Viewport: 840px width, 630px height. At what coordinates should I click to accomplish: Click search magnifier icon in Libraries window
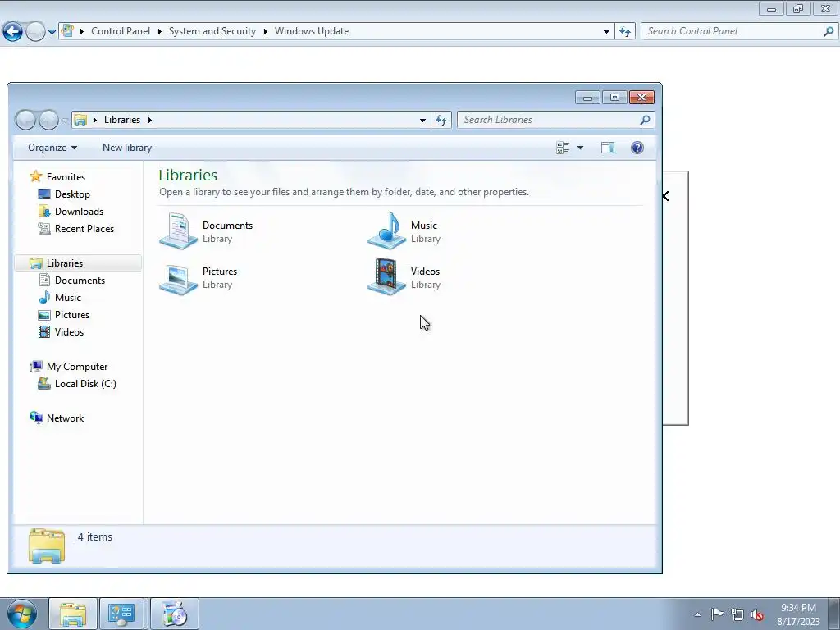point(645,120)
